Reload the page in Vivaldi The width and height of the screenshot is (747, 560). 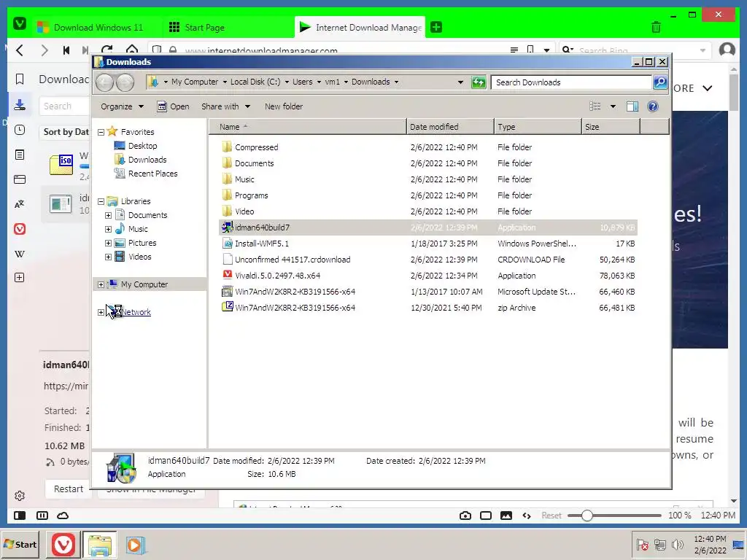point(107,50)
